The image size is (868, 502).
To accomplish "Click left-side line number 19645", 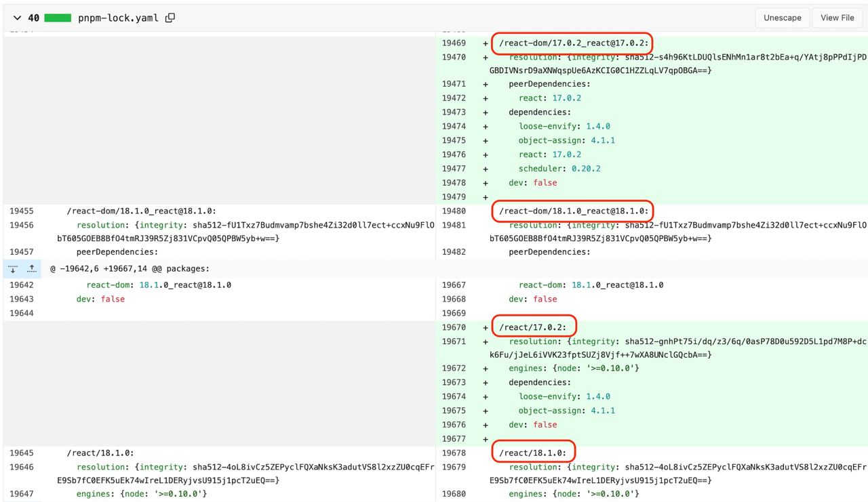I will pyautogui.click(x=21, y=453).
